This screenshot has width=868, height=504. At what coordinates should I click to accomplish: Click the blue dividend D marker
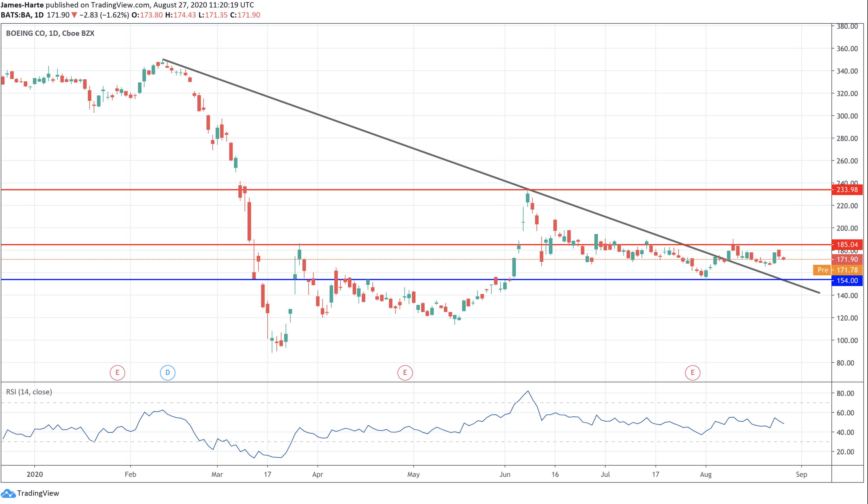click(x=167, y=372)
